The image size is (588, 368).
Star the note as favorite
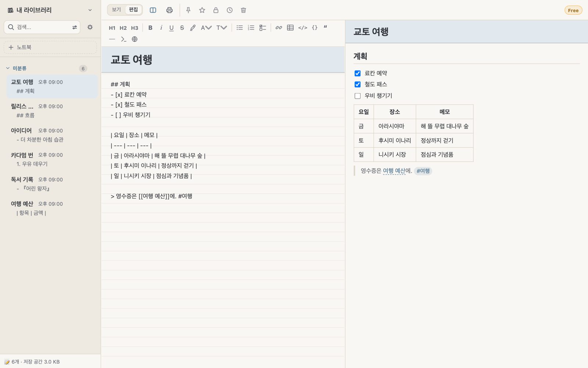202,10
